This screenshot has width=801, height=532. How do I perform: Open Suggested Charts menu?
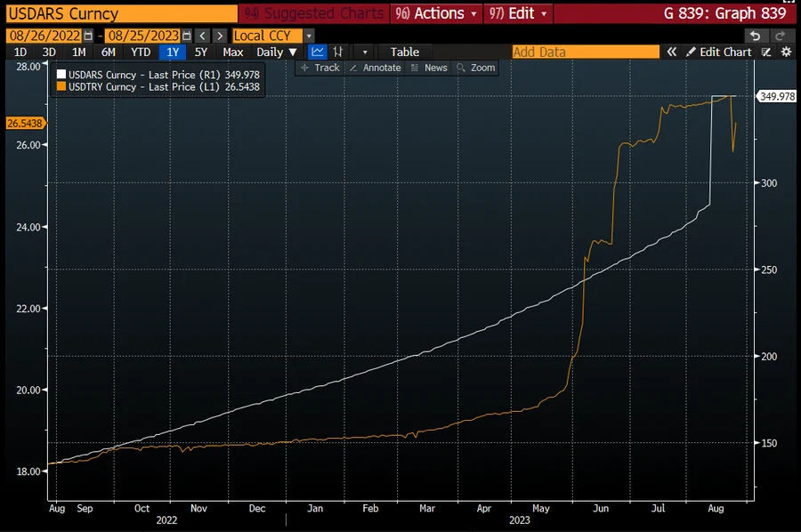(x=313, y=13)
